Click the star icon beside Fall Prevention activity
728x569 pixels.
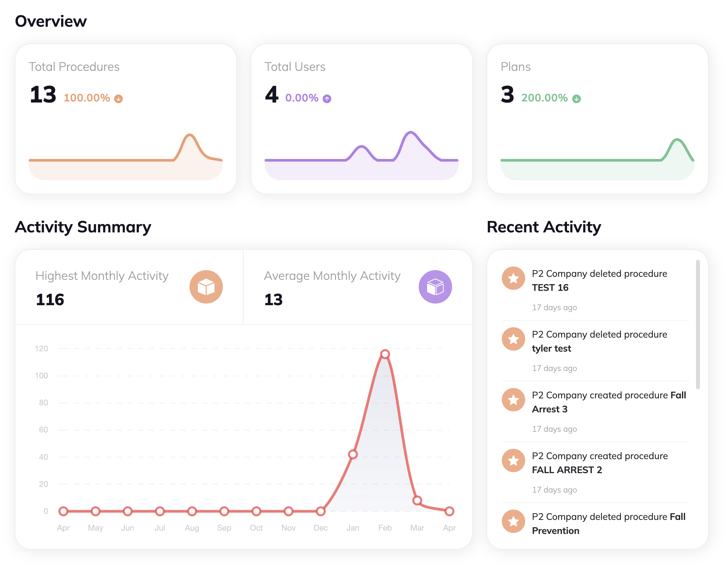tap(514, 521)
